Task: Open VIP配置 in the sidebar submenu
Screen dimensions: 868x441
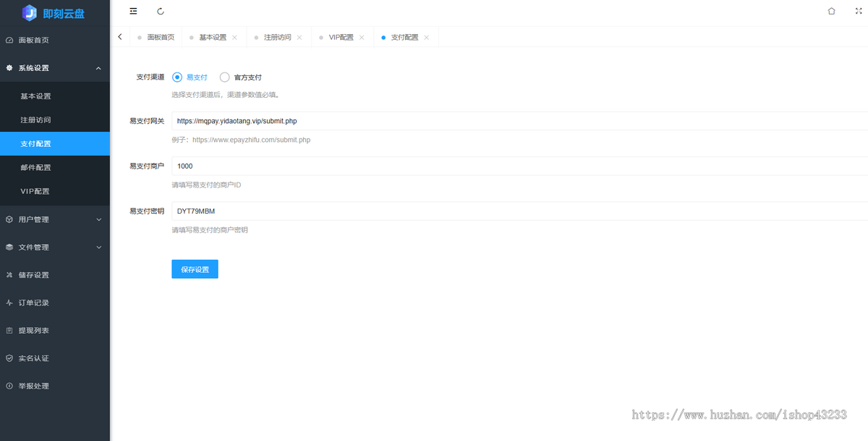Action: click(x=55, y=192)
